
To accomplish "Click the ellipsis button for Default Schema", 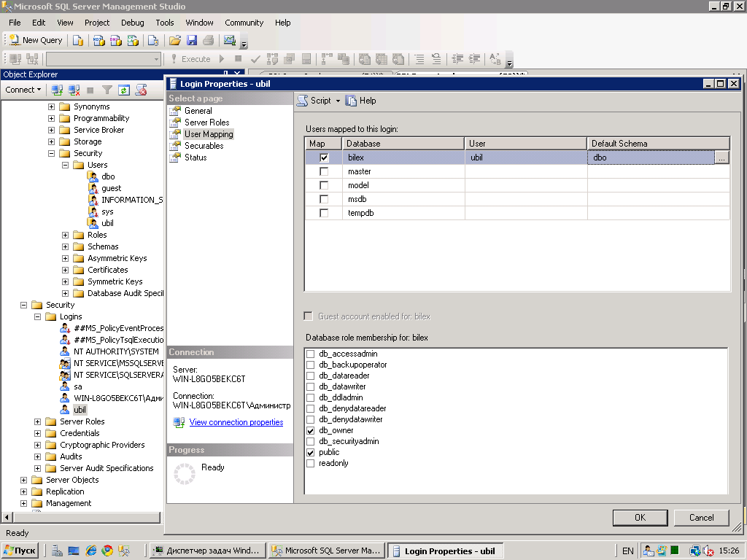I will click(722, 157).
